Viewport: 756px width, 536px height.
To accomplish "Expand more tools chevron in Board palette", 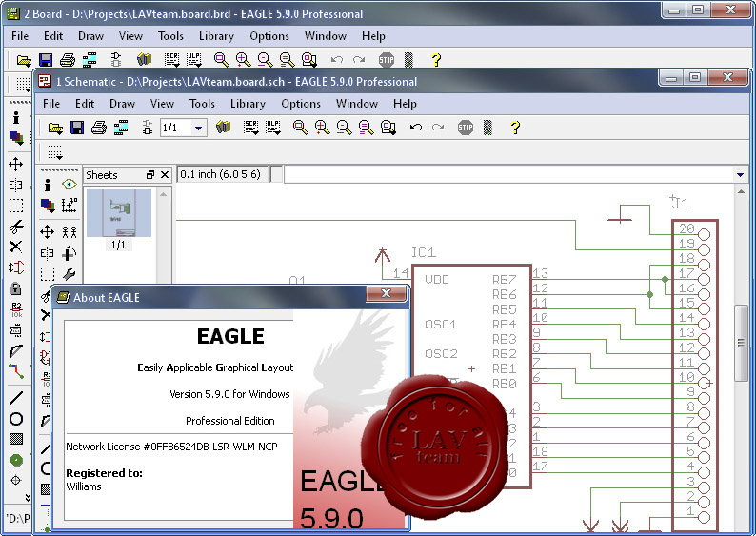I will click(x=28, y=497).
